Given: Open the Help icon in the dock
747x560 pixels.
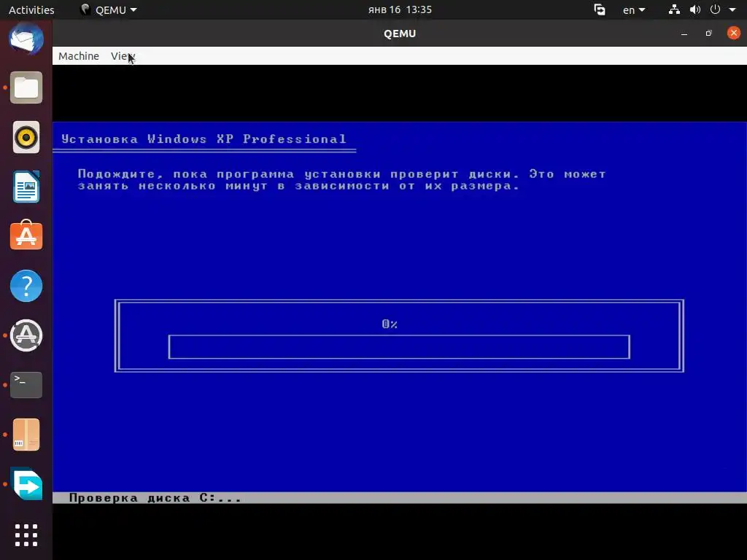Looking at the screenshot, I should pyautogui.click(x=26, y=286).
